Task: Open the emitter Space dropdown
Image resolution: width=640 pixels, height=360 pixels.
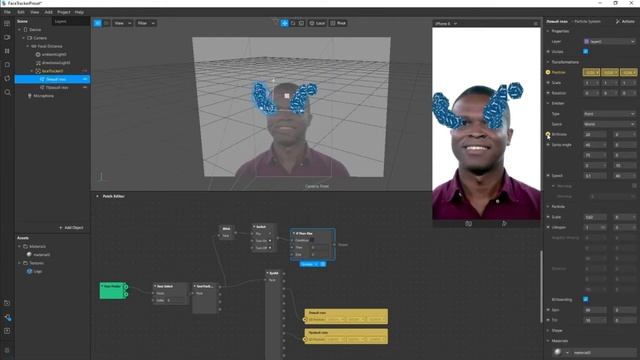Action: tap(609, 124)
